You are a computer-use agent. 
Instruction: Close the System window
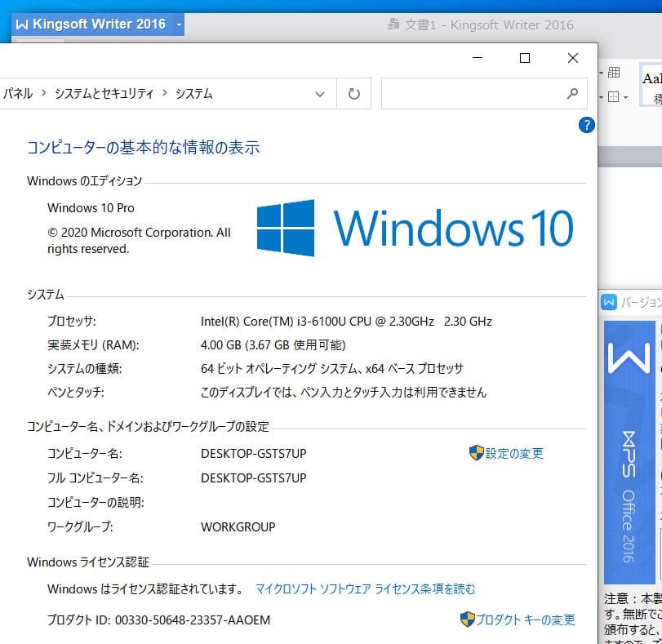click(x=572, y=58)
